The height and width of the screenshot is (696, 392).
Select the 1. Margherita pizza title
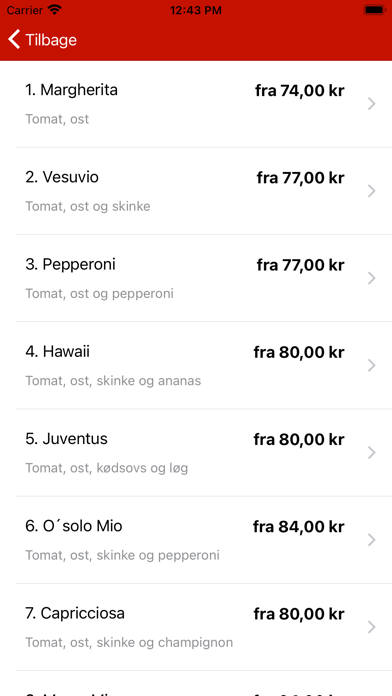click(x=71, y=91)
